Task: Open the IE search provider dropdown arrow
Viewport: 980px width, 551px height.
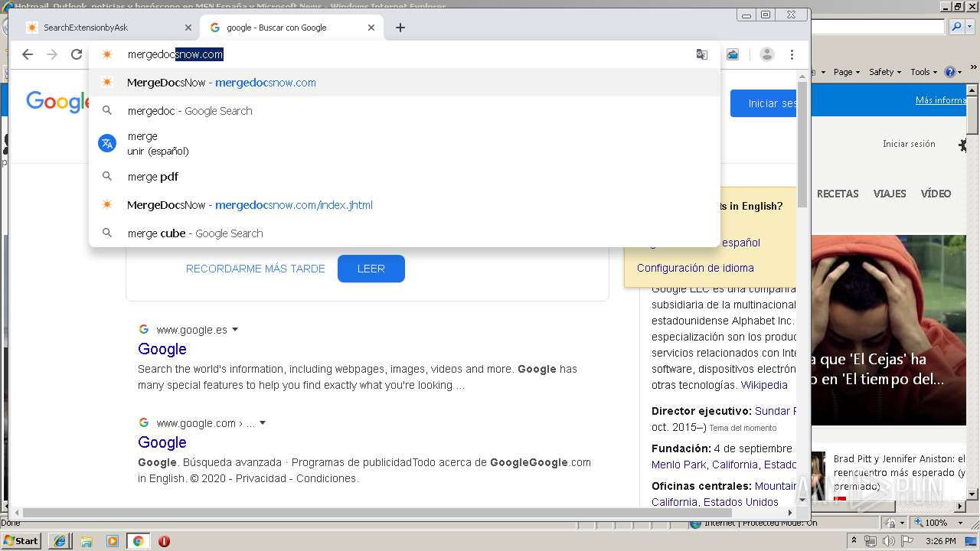Action: click(969, 27)
